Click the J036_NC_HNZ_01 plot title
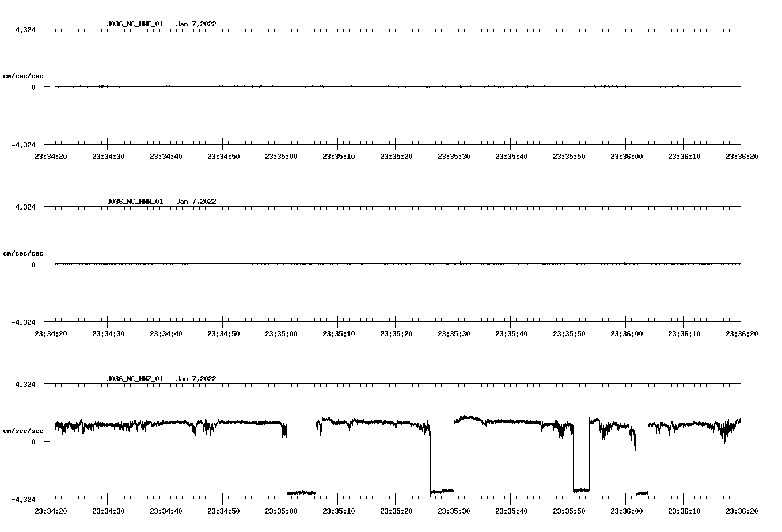The image size is (782, 532). (x=135, y=379)
